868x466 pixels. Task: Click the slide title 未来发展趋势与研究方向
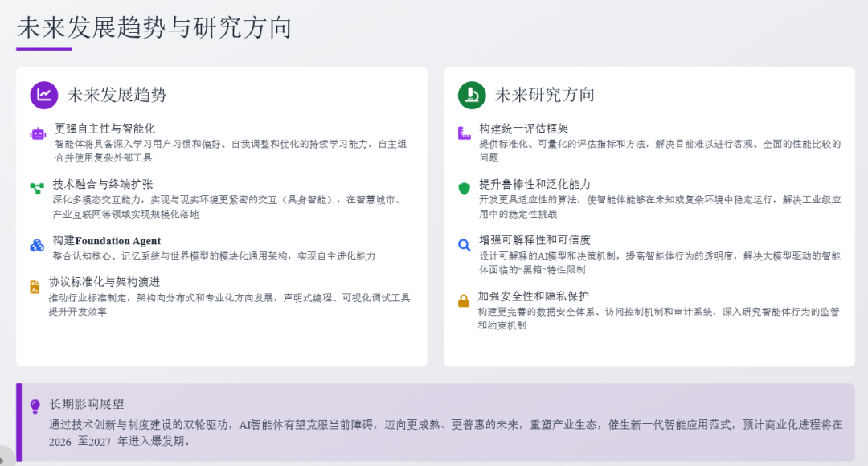(x=154, y=27)
